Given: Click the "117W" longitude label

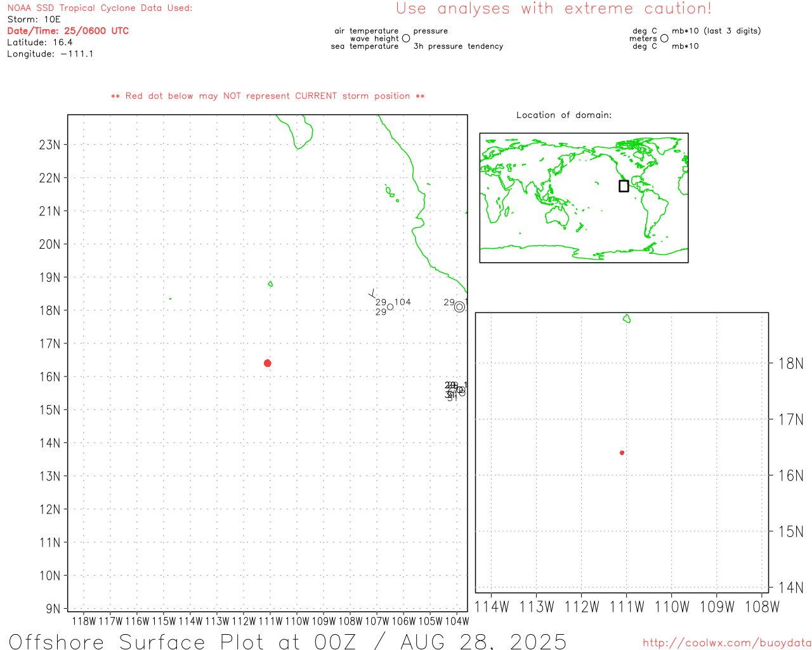Looking at the screenshot, I should coord(110,621).
